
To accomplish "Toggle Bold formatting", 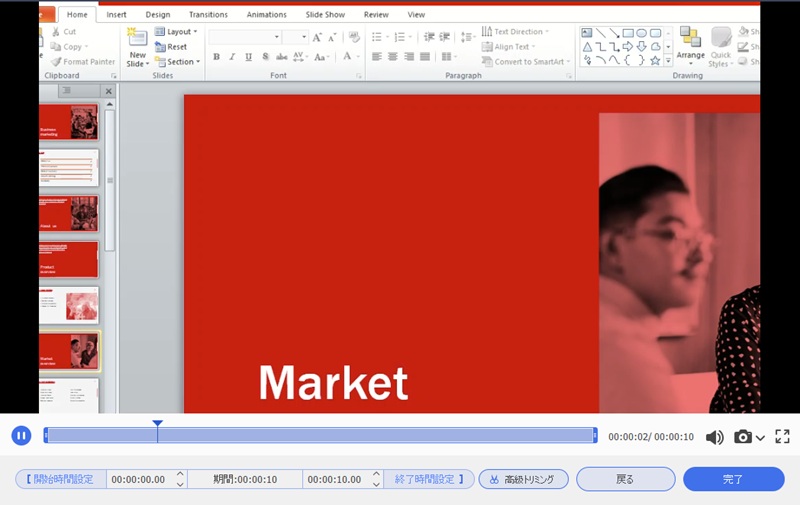I will 216,57.
